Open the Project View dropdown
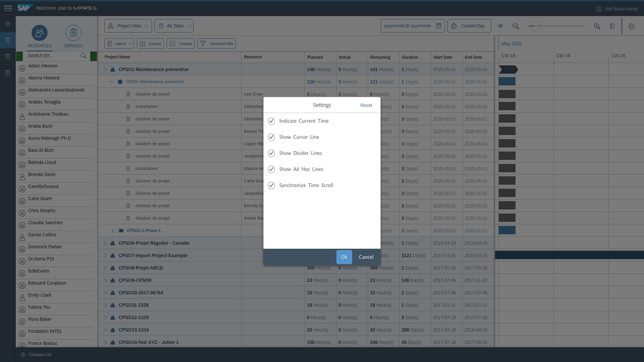 click(128, 26)
